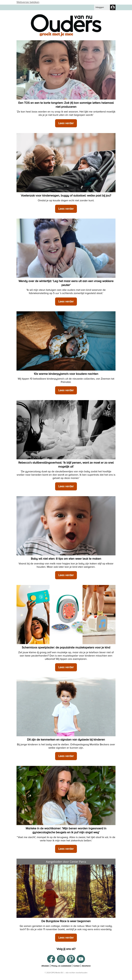Open the Instagram icon link
Screen dimensions: 132x980
click(61, 959)
